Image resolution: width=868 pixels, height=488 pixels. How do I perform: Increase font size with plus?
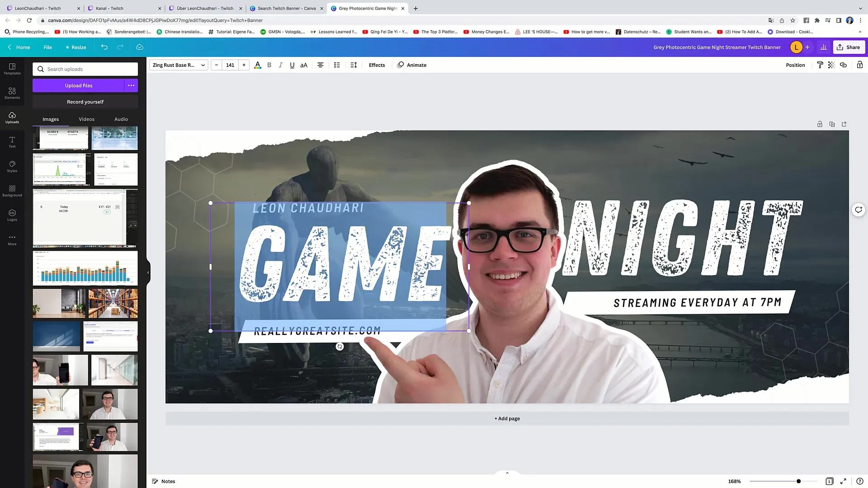pos(244,65)
